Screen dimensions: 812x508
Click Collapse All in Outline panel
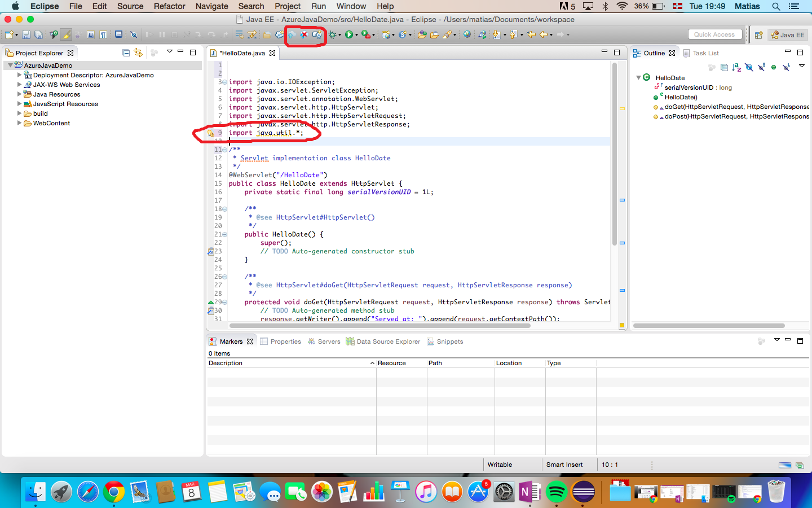tap(724, 67)
